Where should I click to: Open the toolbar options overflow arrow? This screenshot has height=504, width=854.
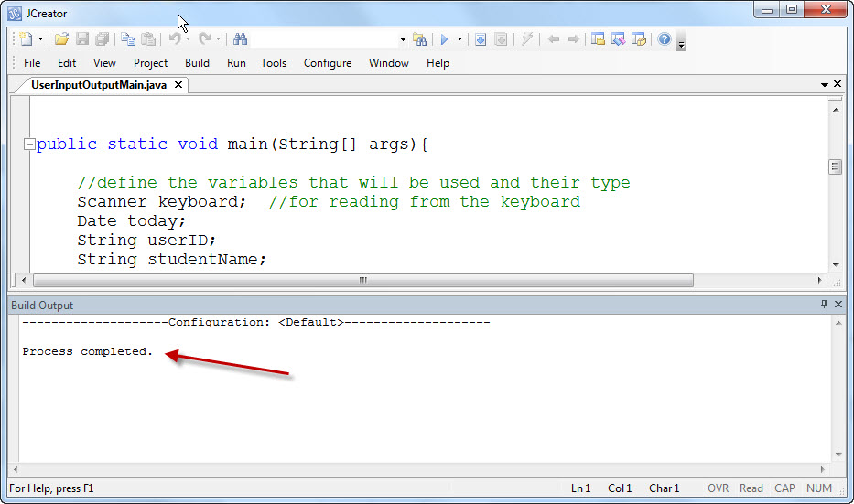click(681, 42)
